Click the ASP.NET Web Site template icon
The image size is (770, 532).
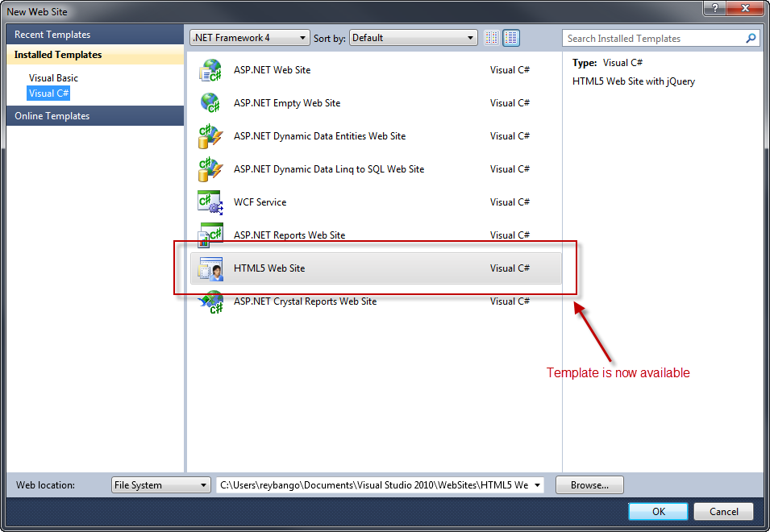point(210,70)
